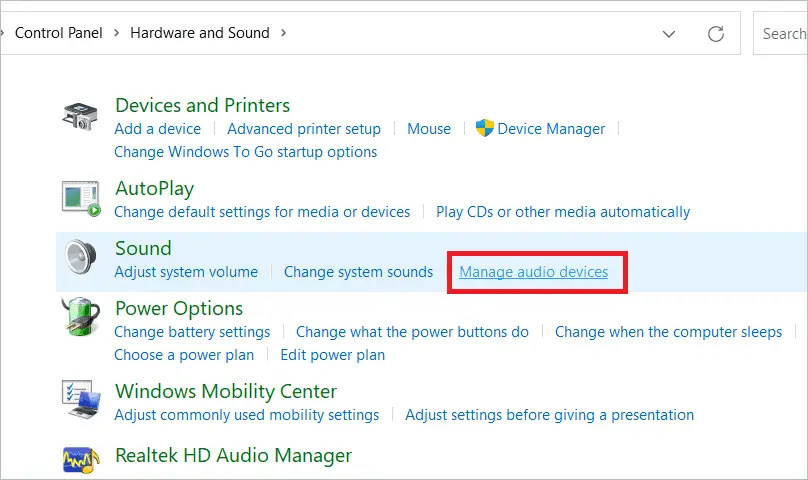Click Edit power plan

click(x=332, y=355)
